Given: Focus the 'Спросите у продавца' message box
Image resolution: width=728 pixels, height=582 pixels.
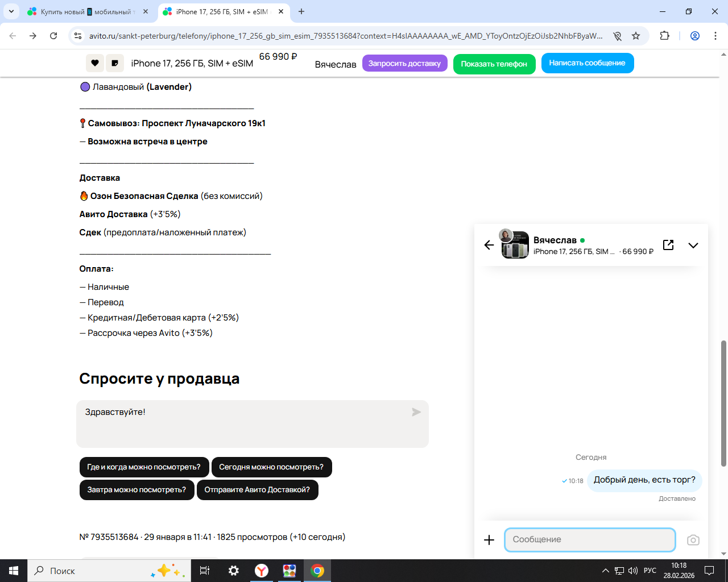Looking at the screenshot, I should [x=253, y=424].
